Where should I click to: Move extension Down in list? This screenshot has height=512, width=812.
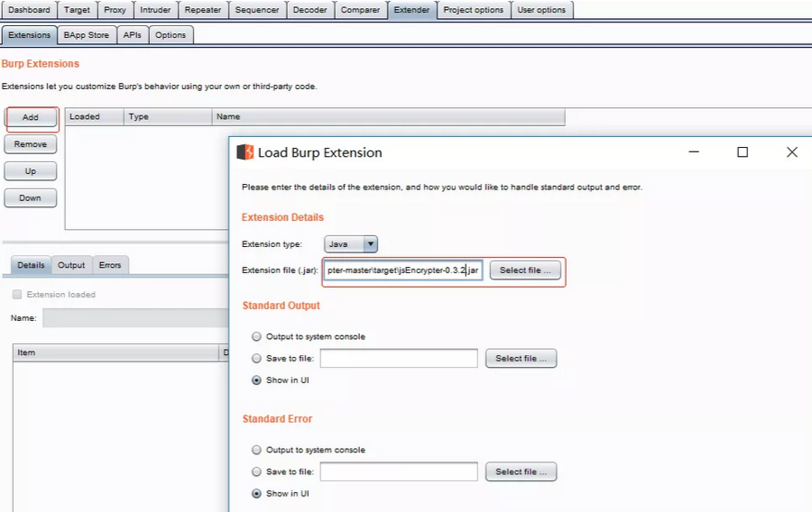[x=31, y=198]
